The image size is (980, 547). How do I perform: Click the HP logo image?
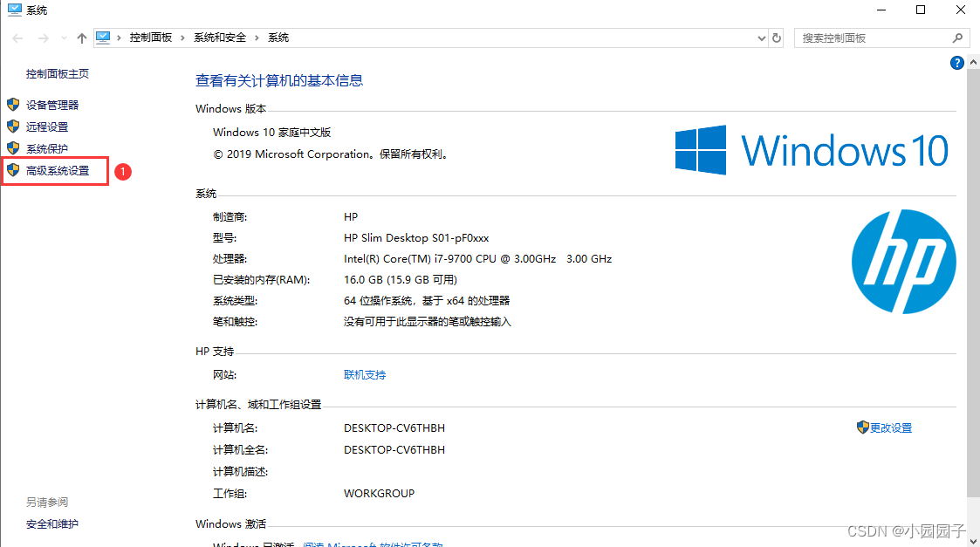point(904,262)
